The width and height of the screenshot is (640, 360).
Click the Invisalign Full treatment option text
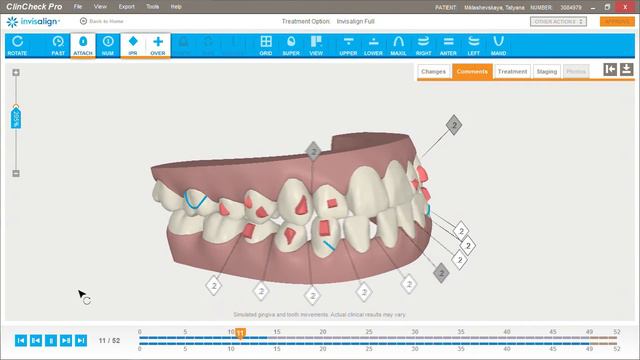355,21
